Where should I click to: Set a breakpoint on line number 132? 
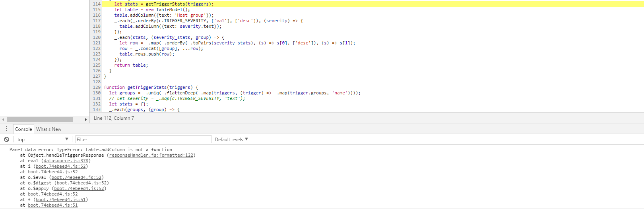97,104
